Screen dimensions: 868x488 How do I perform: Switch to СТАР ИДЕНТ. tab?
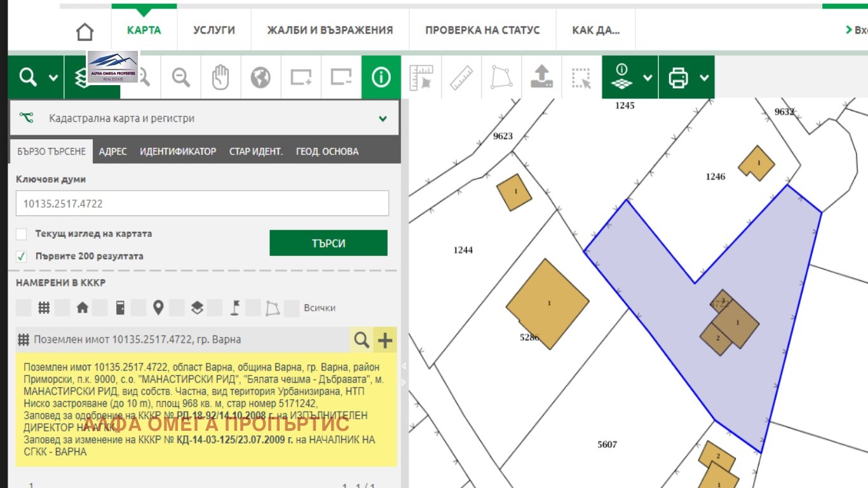tap(256, 151)
